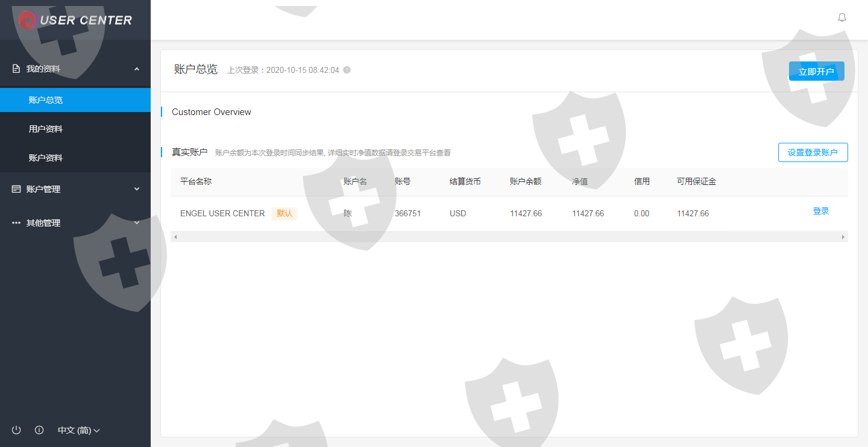Viewport: 868px width, 447px height.
Task: Click the 账户余额 column header
Action: pyautogui.click(x=526, y=181)
